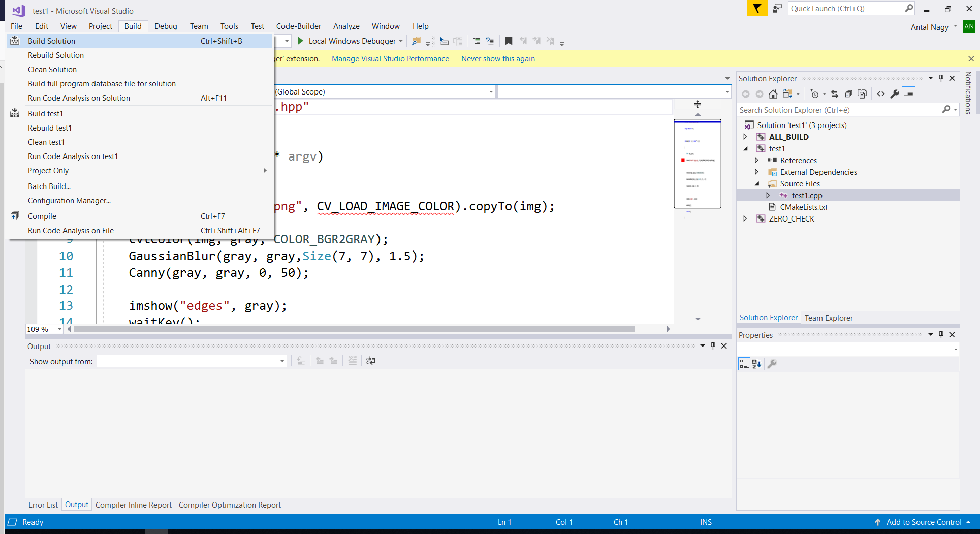Expand the Project Only submenu
Screen dimensions: 980x534
(139, 171)
